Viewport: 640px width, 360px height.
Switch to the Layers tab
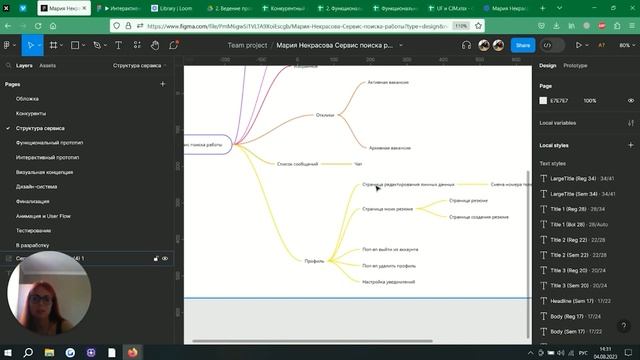(24, 65)
